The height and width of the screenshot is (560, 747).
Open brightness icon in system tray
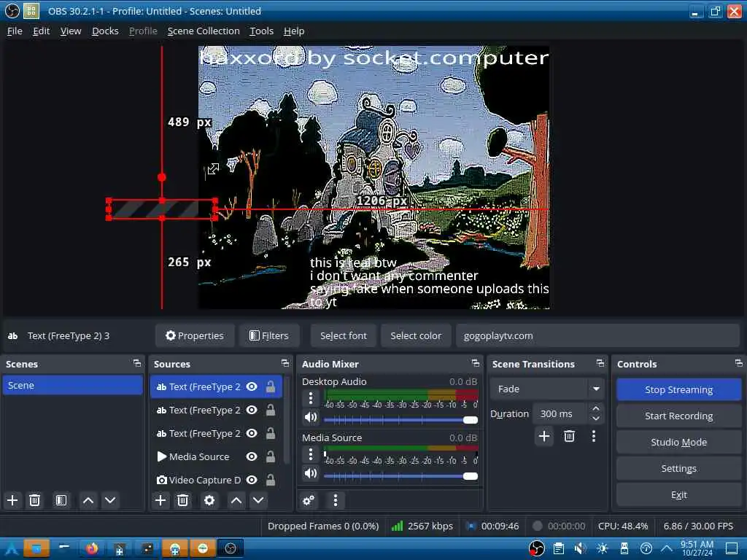pos(602,548)
